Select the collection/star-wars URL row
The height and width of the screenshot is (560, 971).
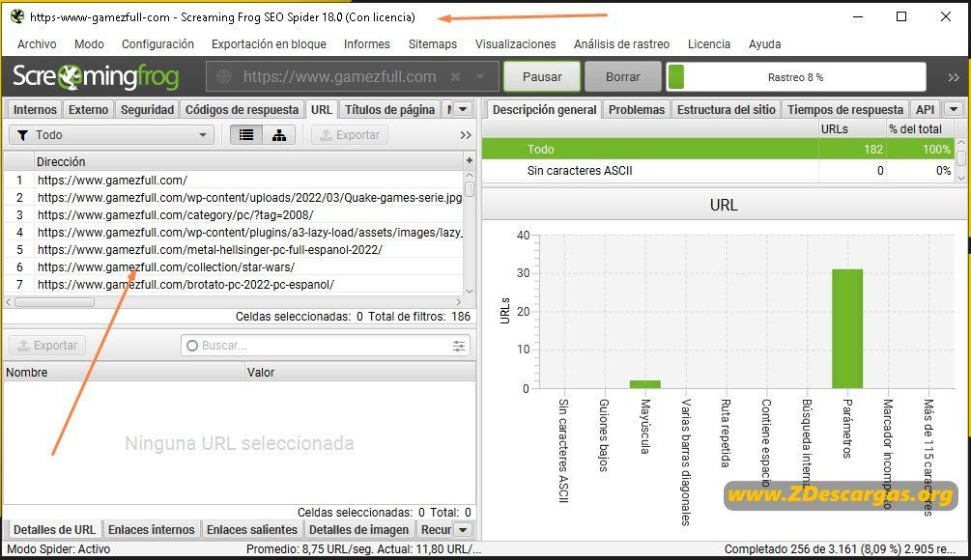point(234,266)
